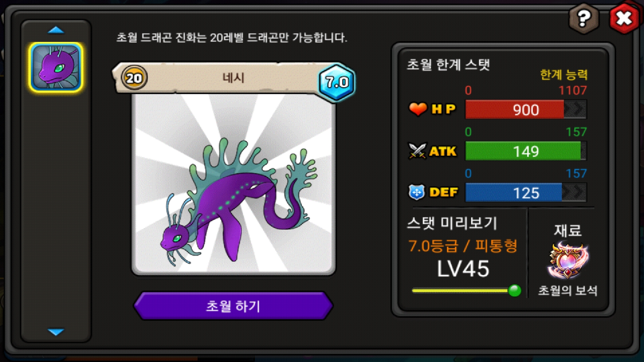Click the 7.0등급 / 피통형 orange text

(463, 246)
